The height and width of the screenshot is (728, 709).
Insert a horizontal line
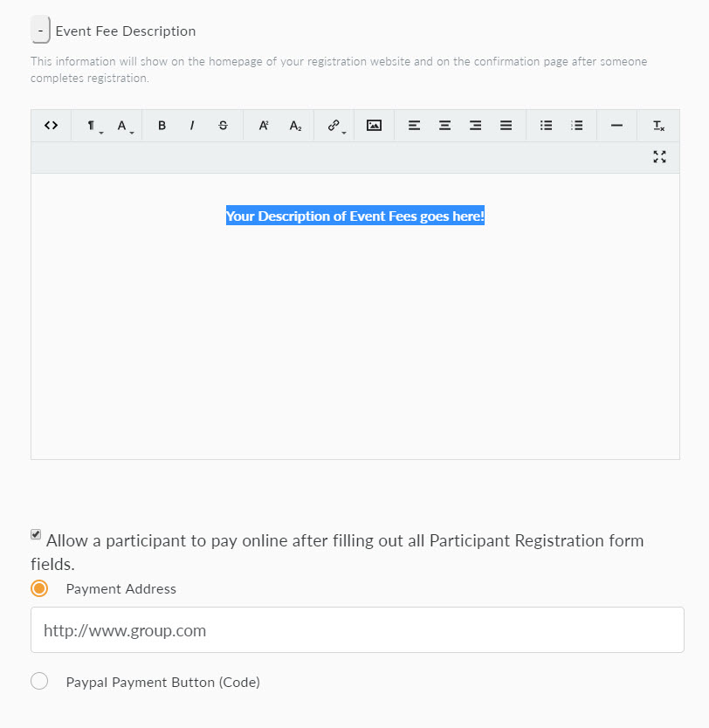(616, 126)
